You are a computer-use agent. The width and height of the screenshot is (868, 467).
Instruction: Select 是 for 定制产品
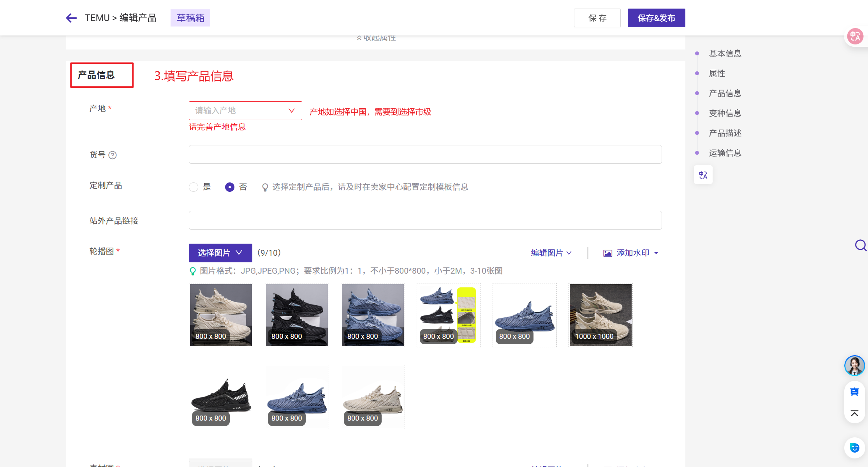coord(194,187)
